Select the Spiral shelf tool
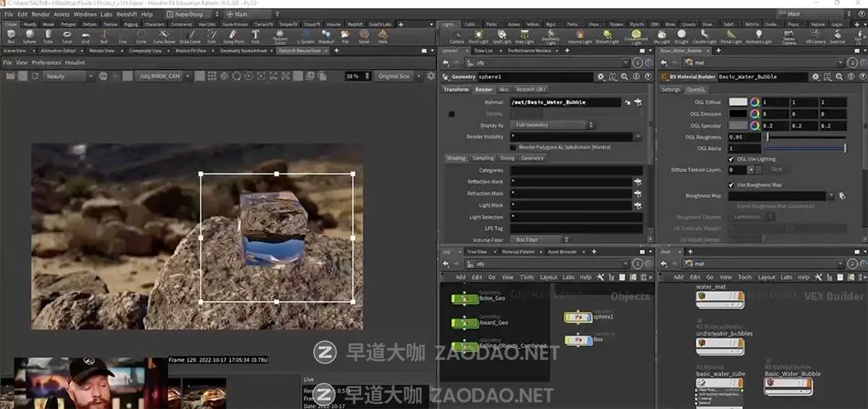868x409 pixels. [x=364, y=36]
